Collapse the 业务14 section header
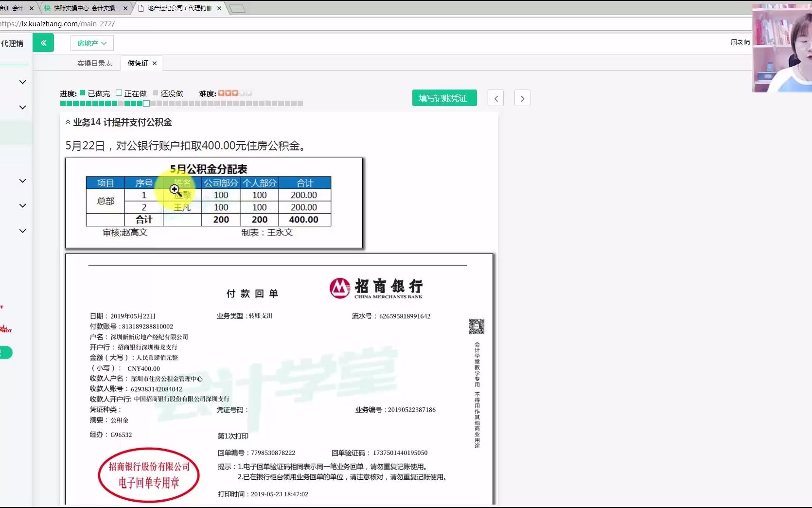The image size is (812, 508). tap(68, 122)
